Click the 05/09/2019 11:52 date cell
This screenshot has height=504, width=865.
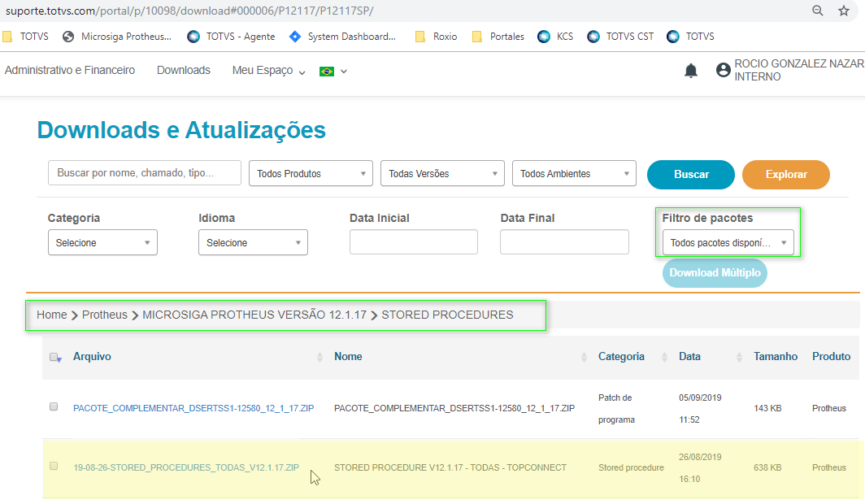700,409
